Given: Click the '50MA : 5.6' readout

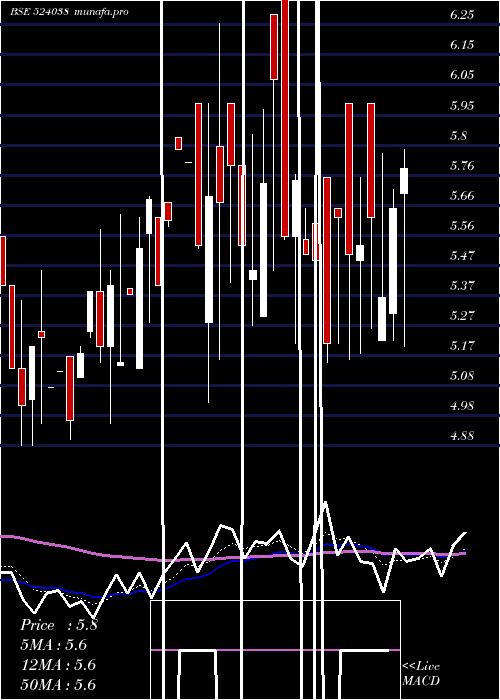Looking at the screenshot, I should (58, 685).
